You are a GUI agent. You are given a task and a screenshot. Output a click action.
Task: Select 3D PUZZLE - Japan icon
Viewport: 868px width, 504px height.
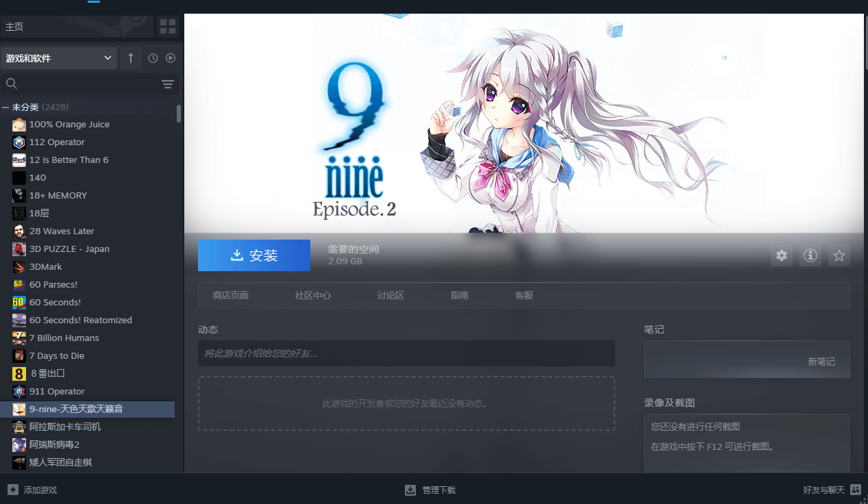tap(19, 249)
